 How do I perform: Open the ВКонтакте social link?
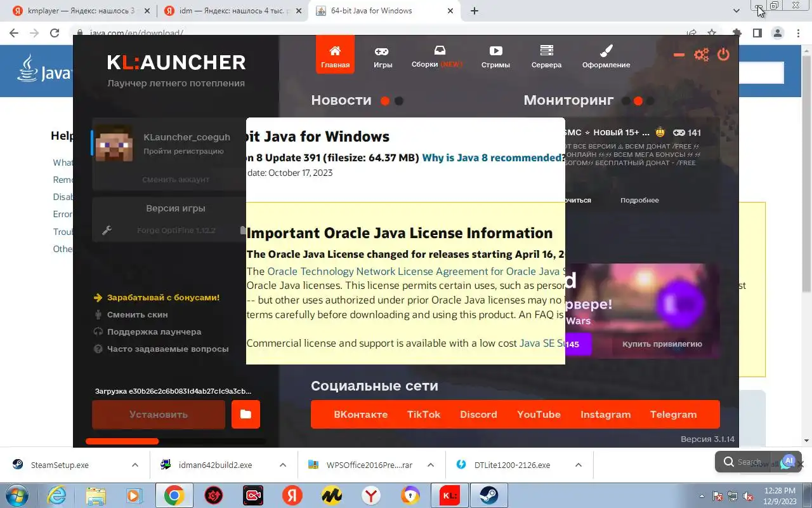pos(360,415)
